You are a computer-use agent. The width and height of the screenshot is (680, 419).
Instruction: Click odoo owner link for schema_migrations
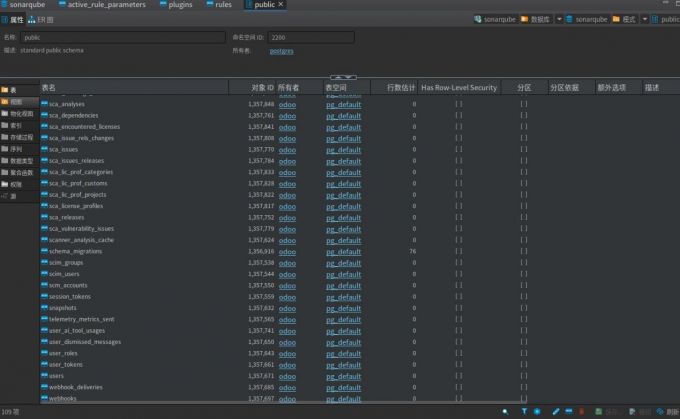(x=287, y=252)
